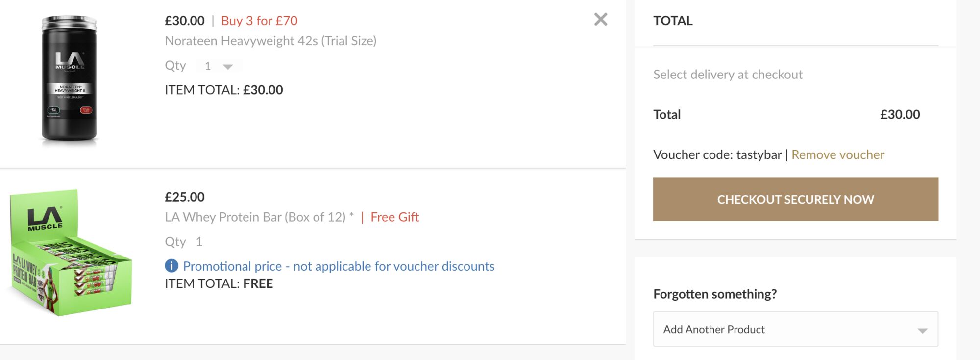Click the Forgotten something? heading

point(715,294)
